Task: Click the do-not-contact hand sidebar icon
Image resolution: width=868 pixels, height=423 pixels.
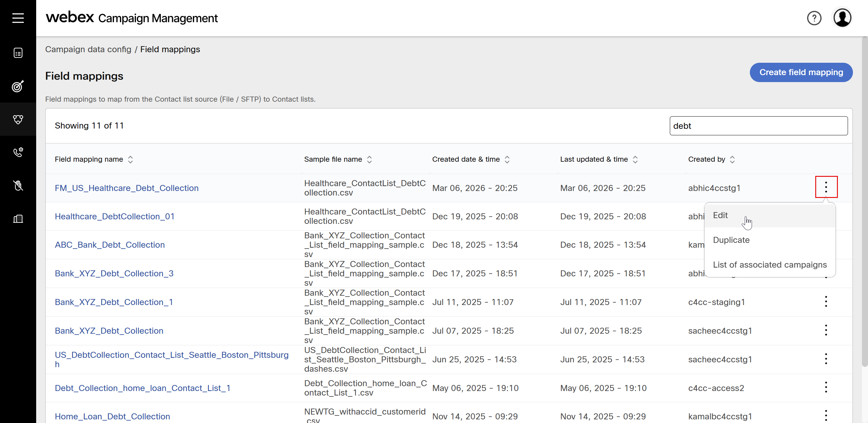Action: click(18, 186)
